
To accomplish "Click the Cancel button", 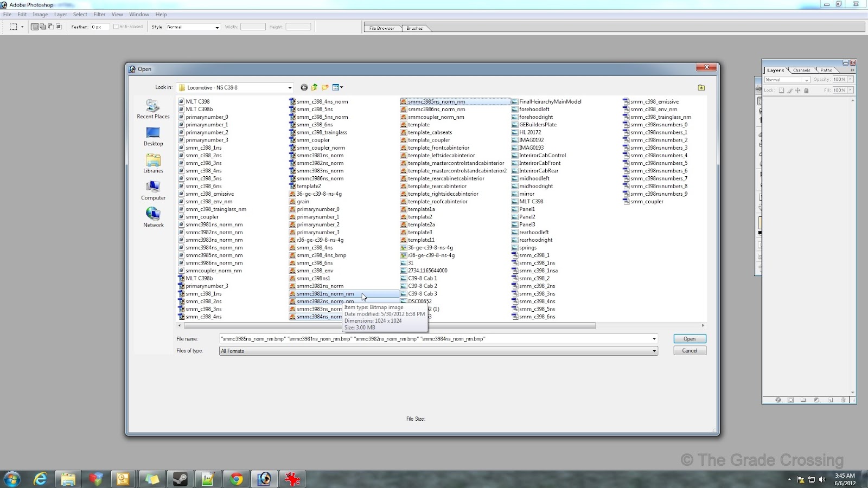I will [690, 351].
